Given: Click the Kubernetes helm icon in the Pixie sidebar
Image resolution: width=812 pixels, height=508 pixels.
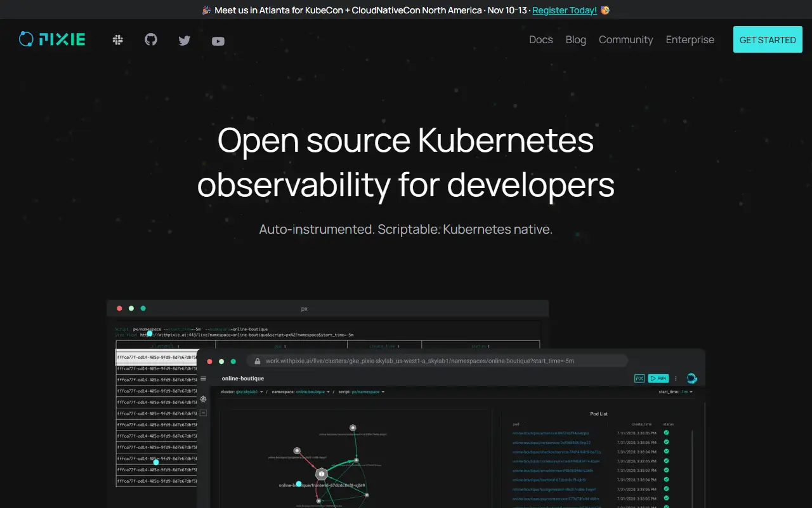Looking at the screenshot, I should click(x=203, y=399).
